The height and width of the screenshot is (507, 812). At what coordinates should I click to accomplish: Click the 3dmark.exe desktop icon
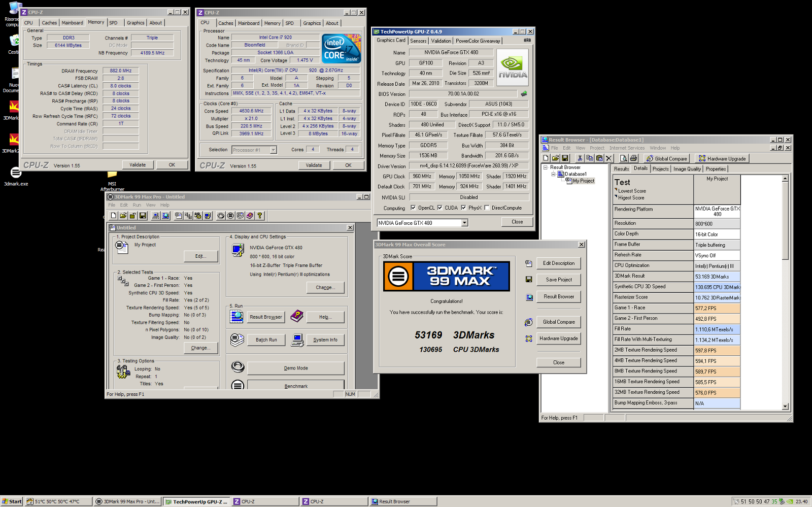tap(16, 176)
